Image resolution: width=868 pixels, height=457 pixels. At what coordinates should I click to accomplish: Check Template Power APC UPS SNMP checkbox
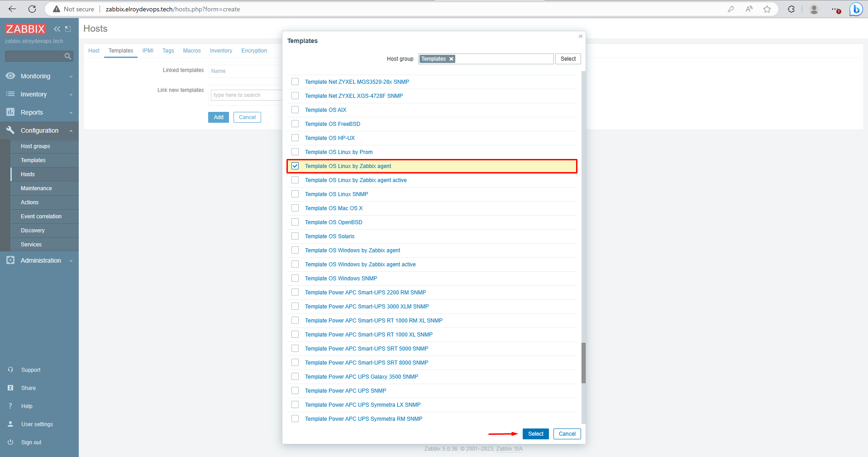[x=295, y=390]
